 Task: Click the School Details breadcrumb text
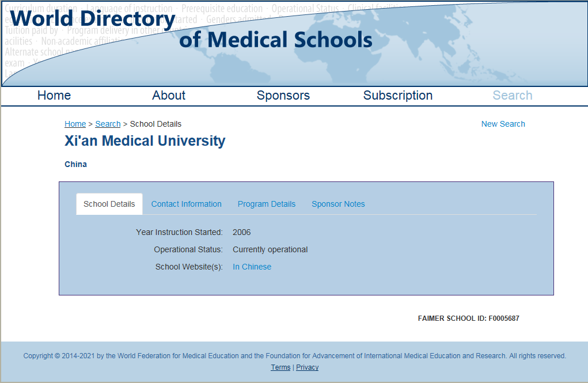(155, 124)
